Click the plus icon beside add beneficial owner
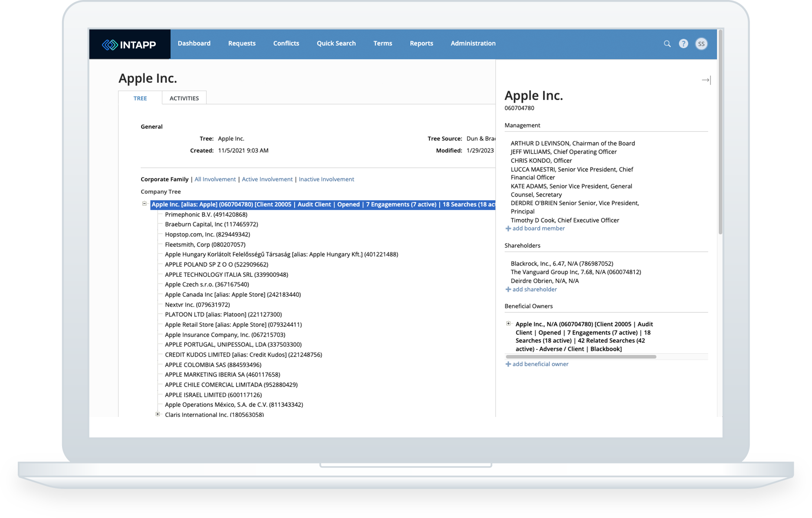Image resolution: width=812 pixels, height=518 pixels. [508, 364]
